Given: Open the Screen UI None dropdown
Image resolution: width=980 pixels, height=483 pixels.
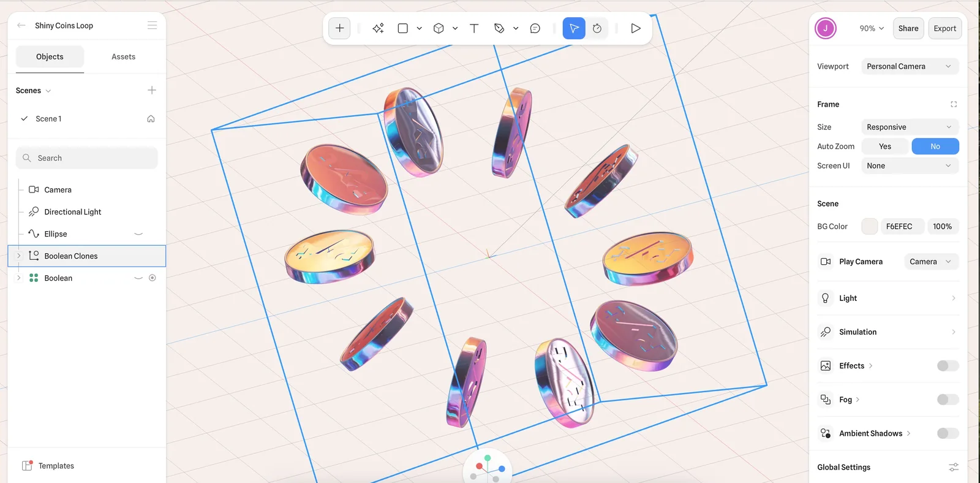Looking at the screenshot, I should point(910,165).
